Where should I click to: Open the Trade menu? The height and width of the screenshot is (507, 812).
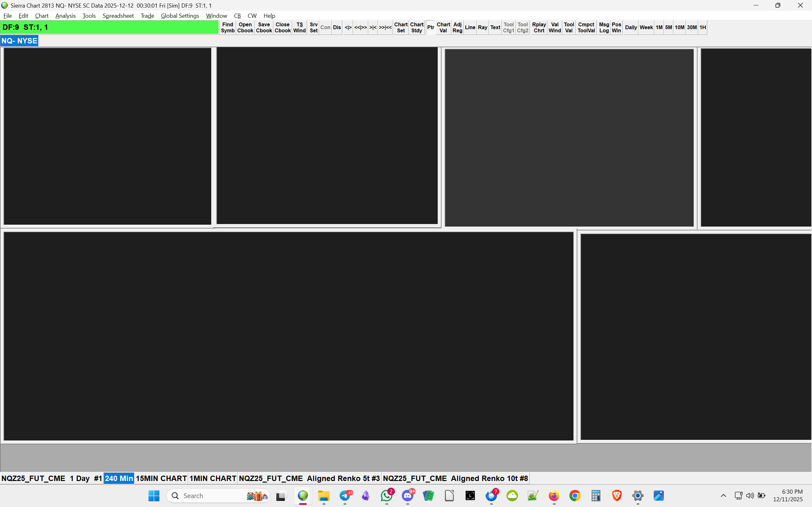[147, 16]
